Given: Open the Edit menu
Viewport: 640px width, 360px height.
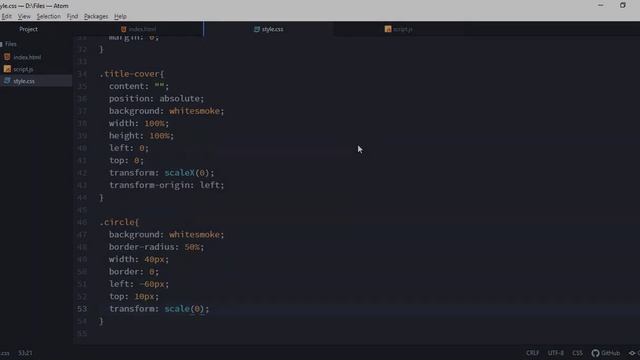Looking at the screenshot, I should [7, 16].
